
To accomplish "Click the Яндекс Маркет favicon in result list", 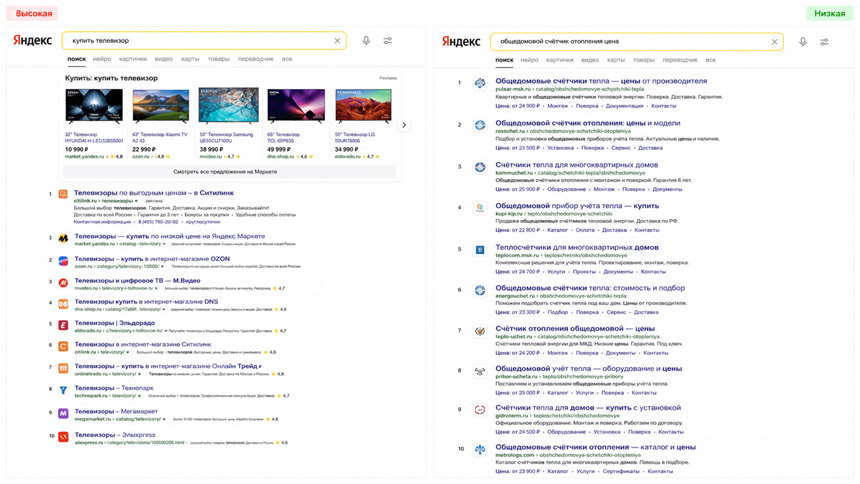I will click(64, 238).
